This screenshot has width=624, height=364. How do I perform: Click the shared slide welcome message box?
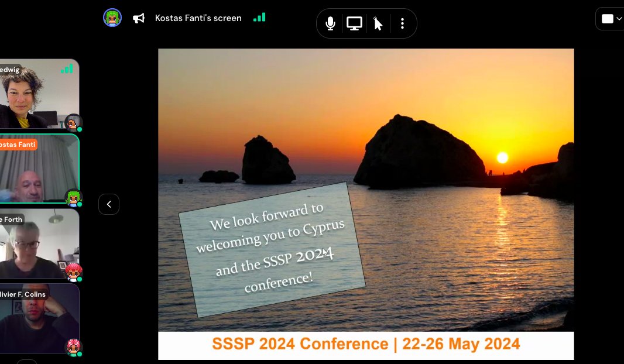(x=272, y=249)
